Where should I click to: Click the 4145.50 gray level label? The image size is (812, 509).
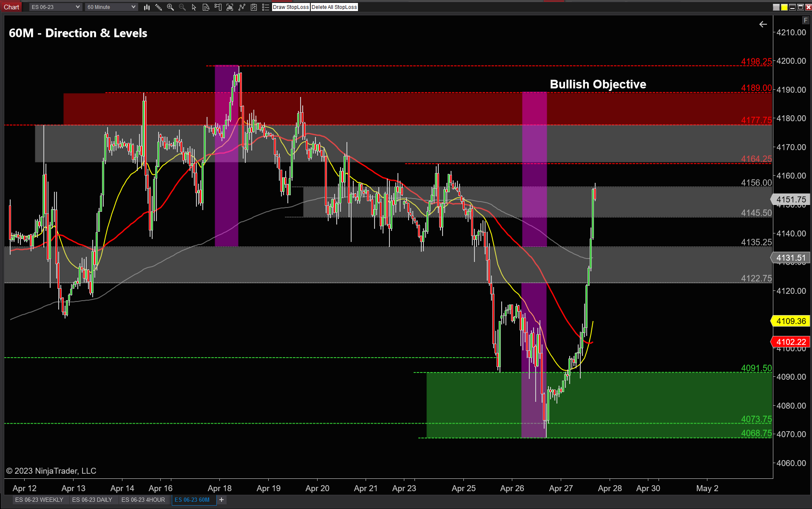756,213
